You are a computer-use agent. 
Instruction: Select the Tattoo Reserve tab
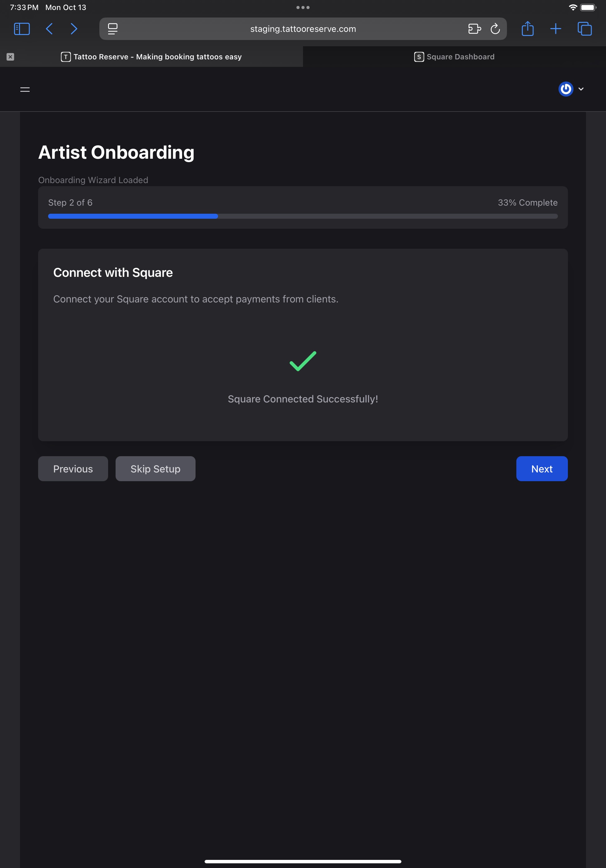(151, 57)
